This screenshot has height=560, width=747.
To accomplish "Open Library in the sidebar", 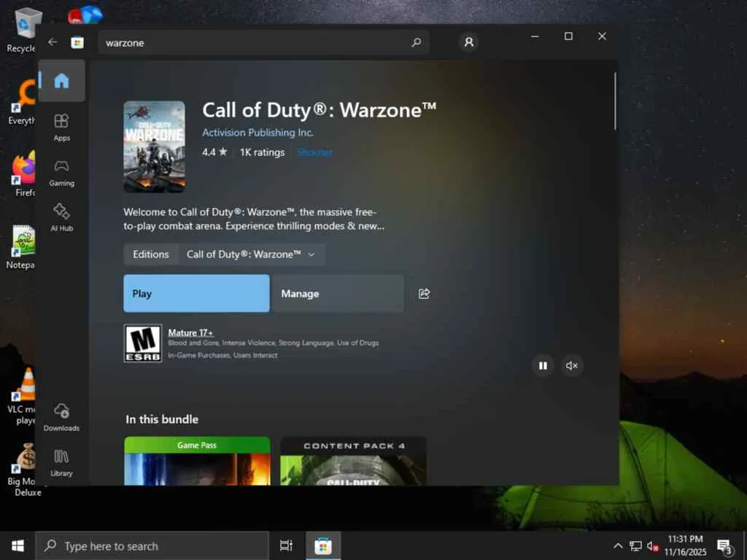I will (x=61, y=463).
